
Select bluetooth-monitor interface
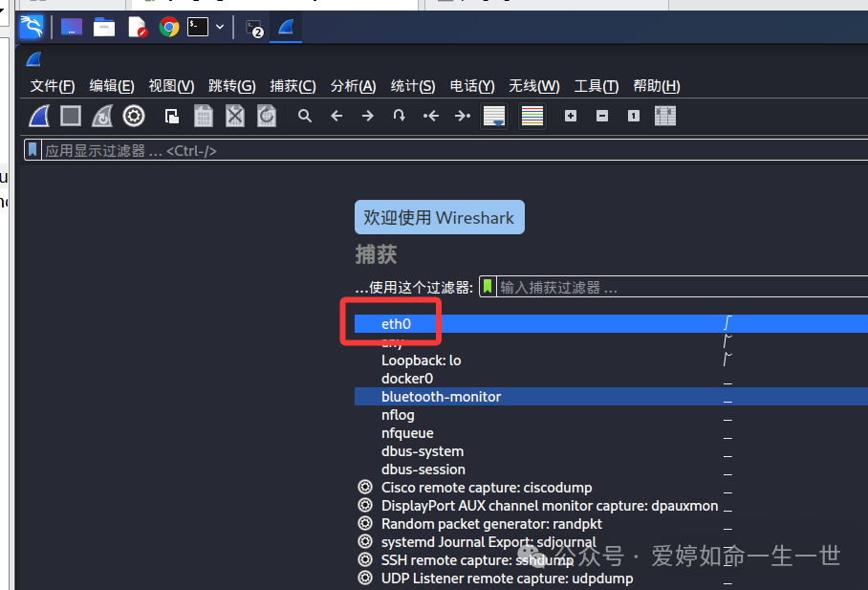611,397
